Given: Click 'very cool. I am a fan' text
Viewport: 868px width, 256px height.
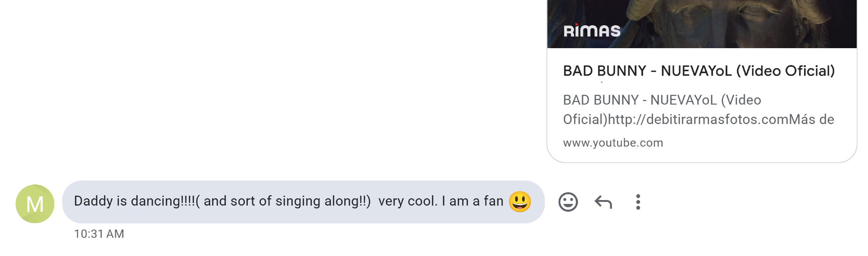Looking at the screenshot, I should point(441,201).
